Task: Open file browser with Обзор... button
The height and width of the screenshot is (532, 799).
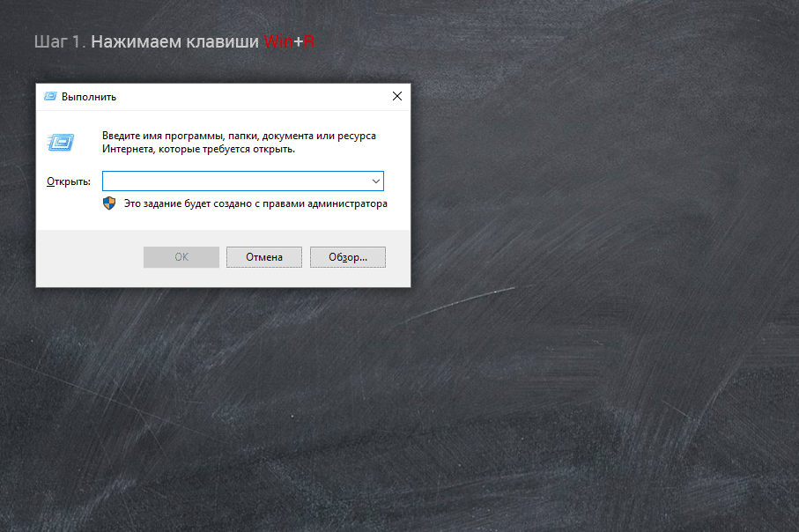Action: 347,257
